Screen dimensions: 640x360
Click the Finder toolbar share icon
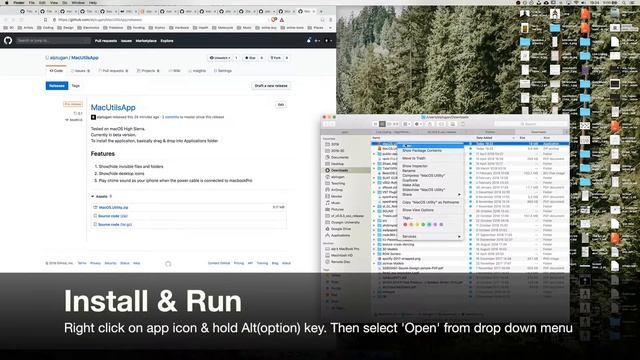tap(430, 124)
